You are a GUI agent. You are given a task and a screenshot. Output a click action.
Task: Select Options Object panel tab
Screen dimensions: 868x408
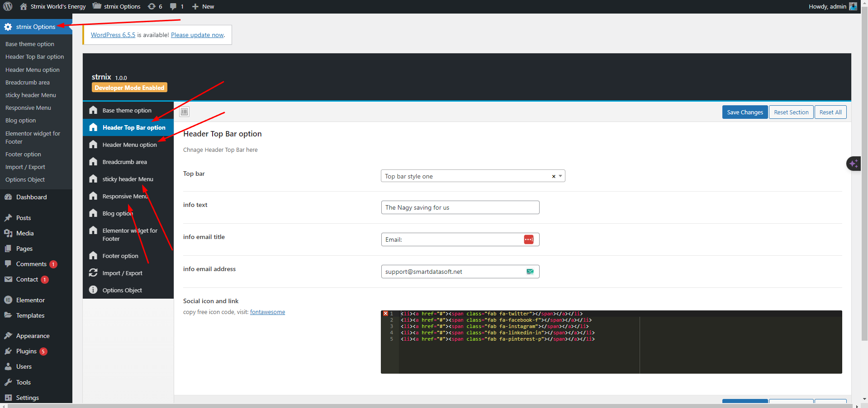(128, 290)
